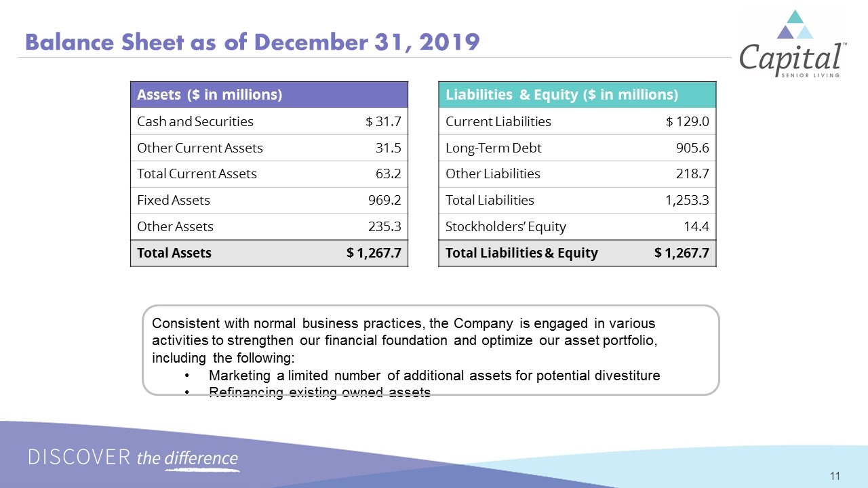Screen dimensions: 868x488
Task: Click the Total Liabilities value 1,253.3
Action: tap(688, 201)
